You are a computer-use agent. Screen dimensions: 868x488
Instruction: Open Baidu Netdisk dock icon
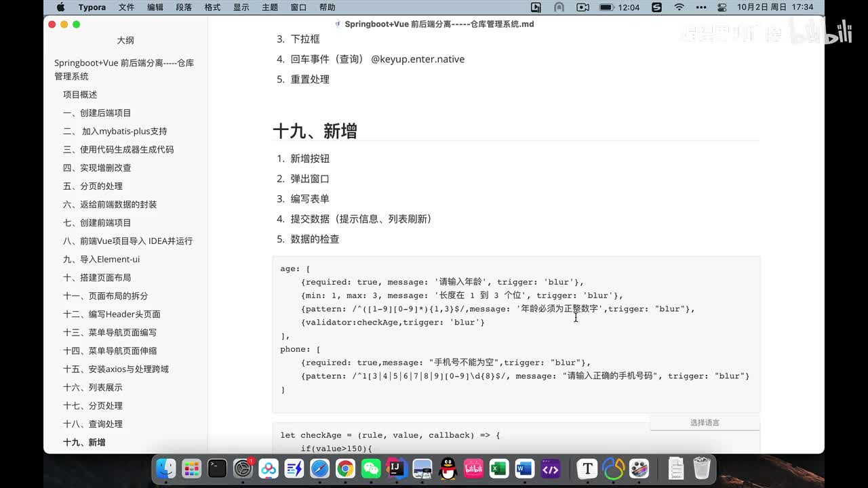click(x=269, y=468)
